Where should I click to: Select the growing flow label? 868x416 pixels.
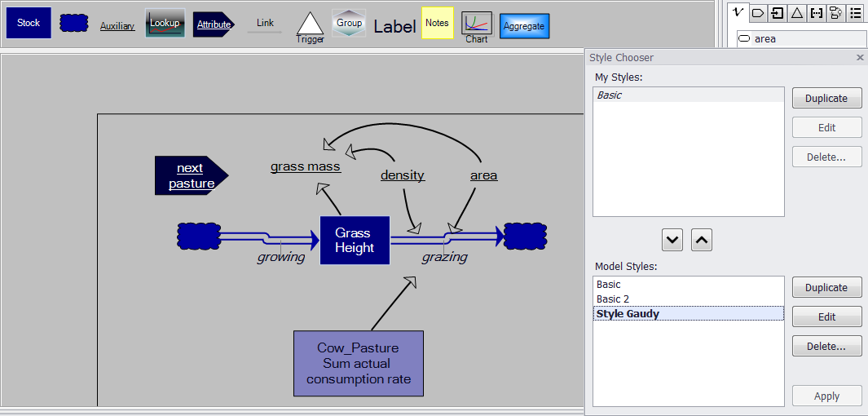[x=281, y=257]
